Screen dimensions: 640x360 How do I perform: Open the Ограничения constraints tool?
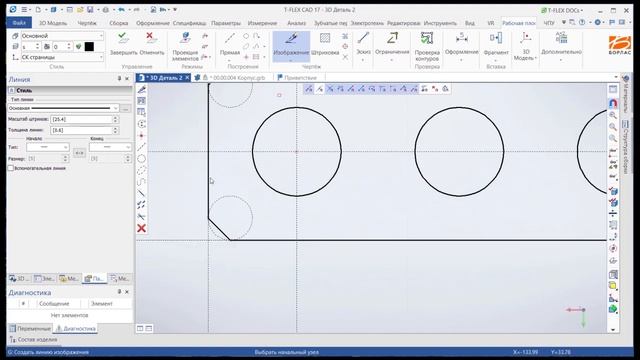tap(392, 46)
